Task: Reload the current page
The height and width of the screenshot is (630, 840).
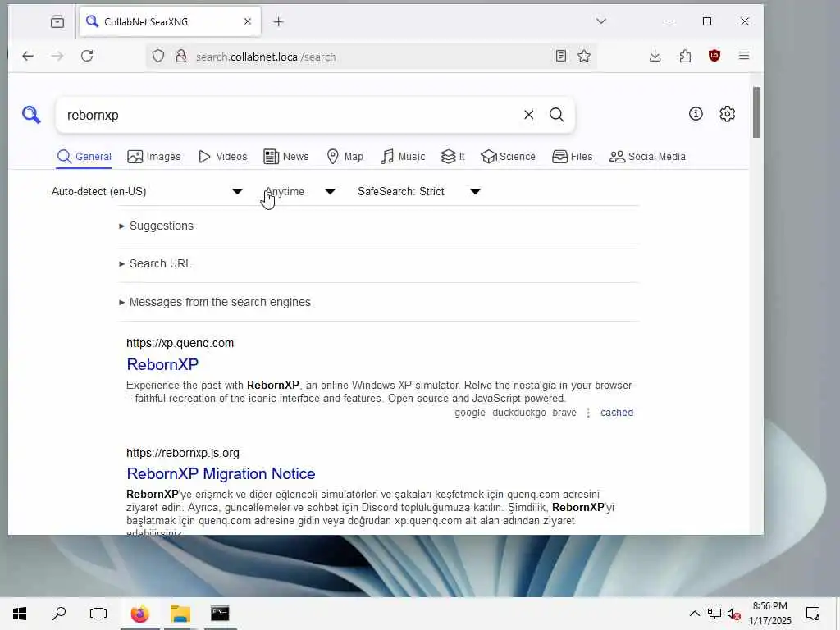Action: click(x=87, y=56)
